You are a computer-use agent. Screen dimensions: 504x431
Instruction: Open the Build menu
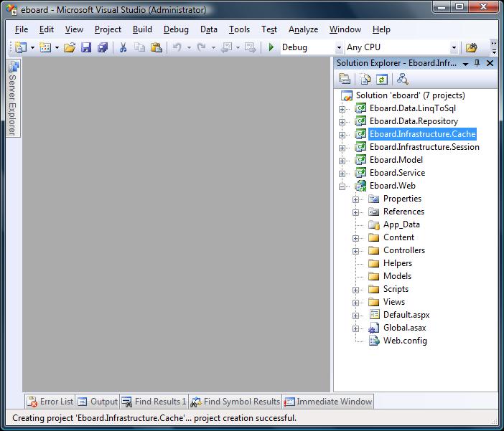click(142, 29)
